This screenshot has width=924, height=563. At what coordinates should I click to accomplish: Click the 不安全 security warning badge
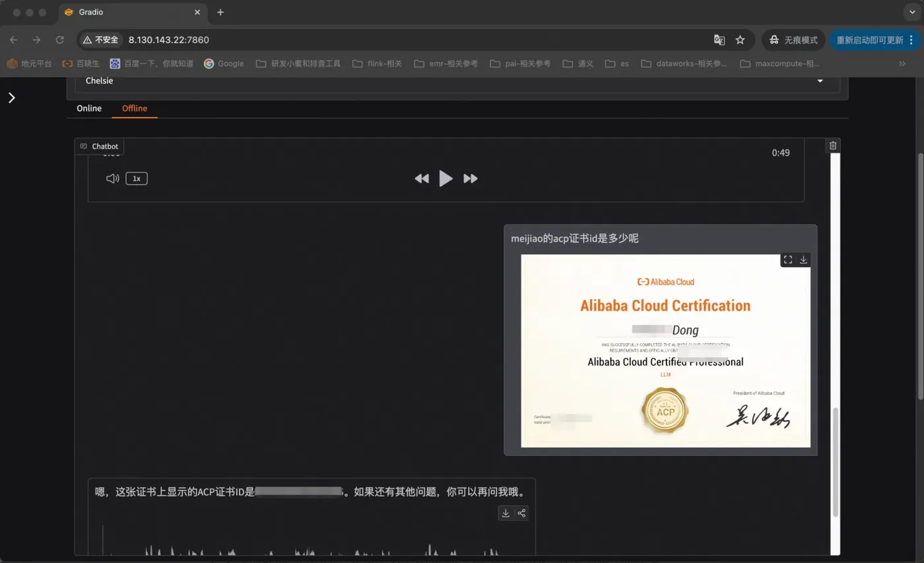pyautogui.click(x=101, y=40)
